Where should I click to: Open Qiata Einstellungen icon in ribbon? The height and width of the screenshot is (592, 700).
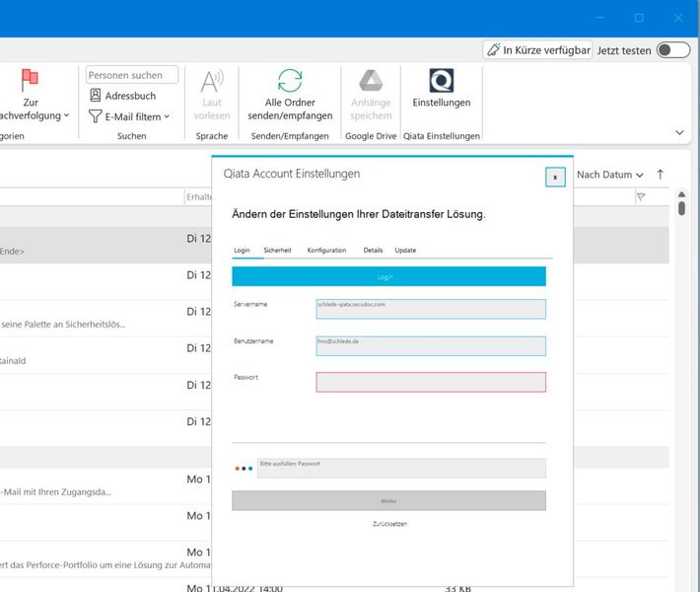pyautogui.click(x=441, y=81)
